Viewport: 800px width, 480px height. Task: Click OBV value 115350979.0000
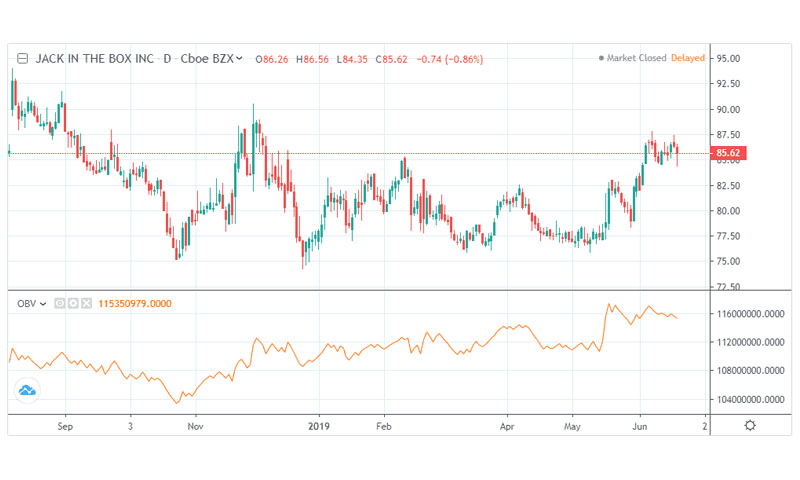click(135, 304)
